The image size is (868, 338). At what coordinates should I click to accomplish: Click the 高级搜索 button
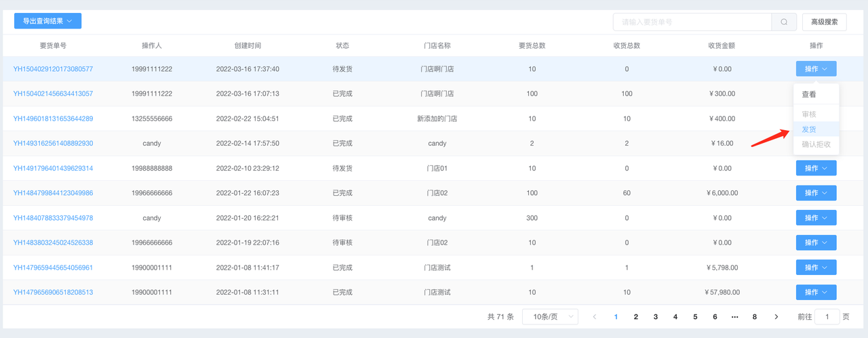coord(824,22)
